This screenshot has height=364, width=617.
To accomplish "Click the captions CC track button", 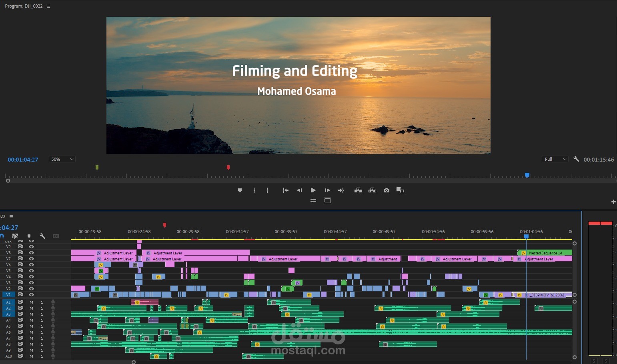I will [x=56, y=236].
